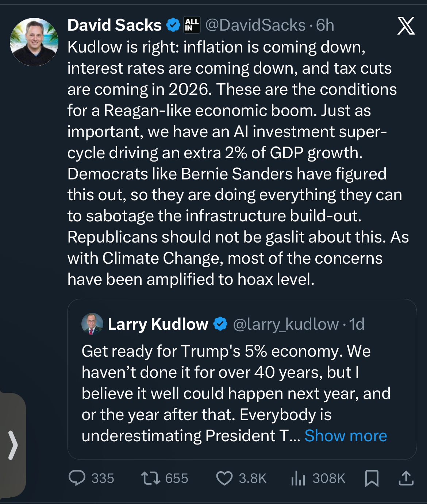Viewport: 427px width, 504px height.
Task: Click the X logo in the corner
Action: [406, 26]
